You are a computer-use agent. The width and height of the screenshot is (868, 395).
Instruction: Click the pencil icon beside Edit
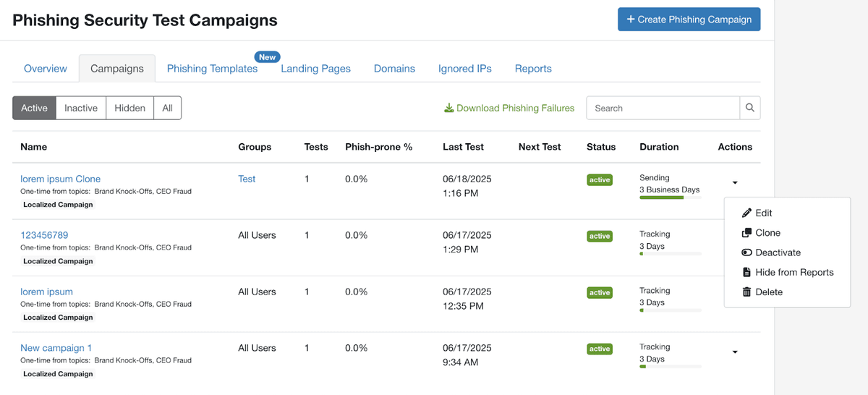coord(747,213)
